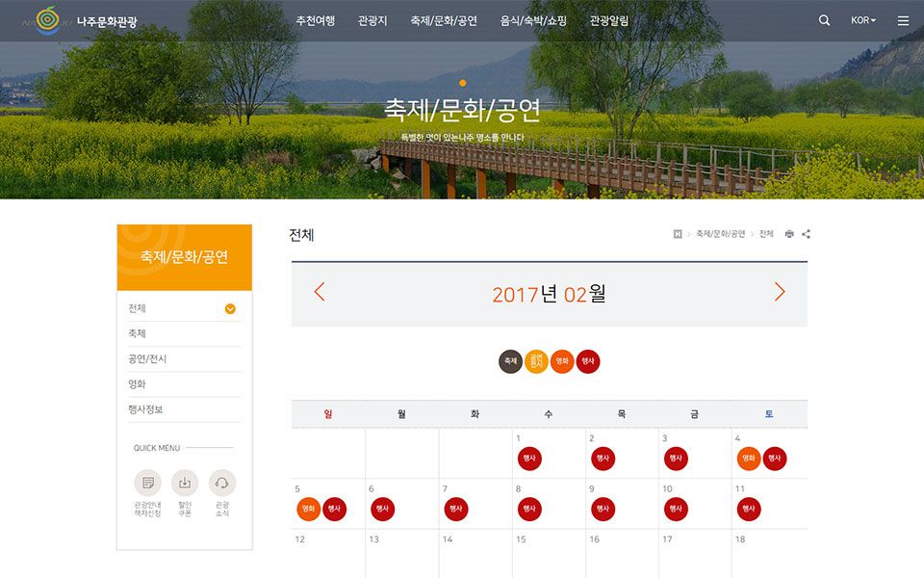Viewport: 924px width, 578px height.
Task: Select 공연/전시 in the left sidebar
Action: (148, 359)
